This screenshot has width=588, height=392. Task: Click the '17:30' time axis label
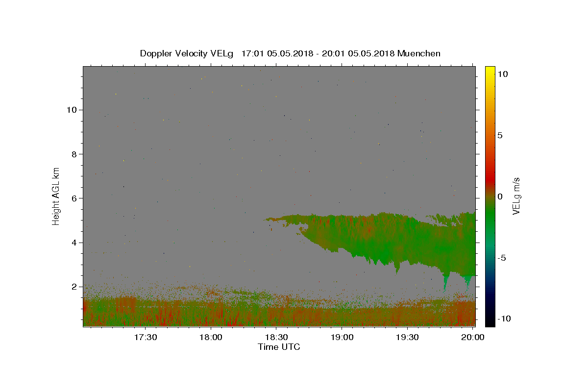(x=146, y=338)
